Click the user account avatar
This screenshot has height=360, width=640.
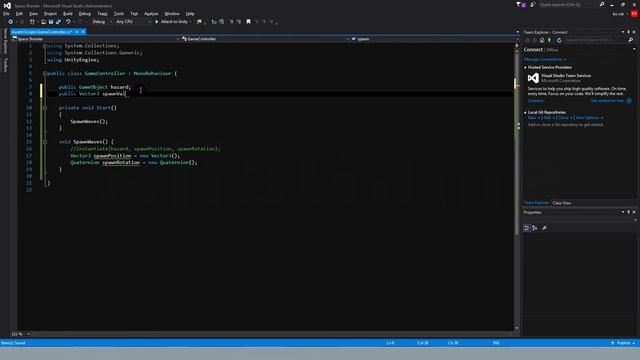click(x=634, y=13)
